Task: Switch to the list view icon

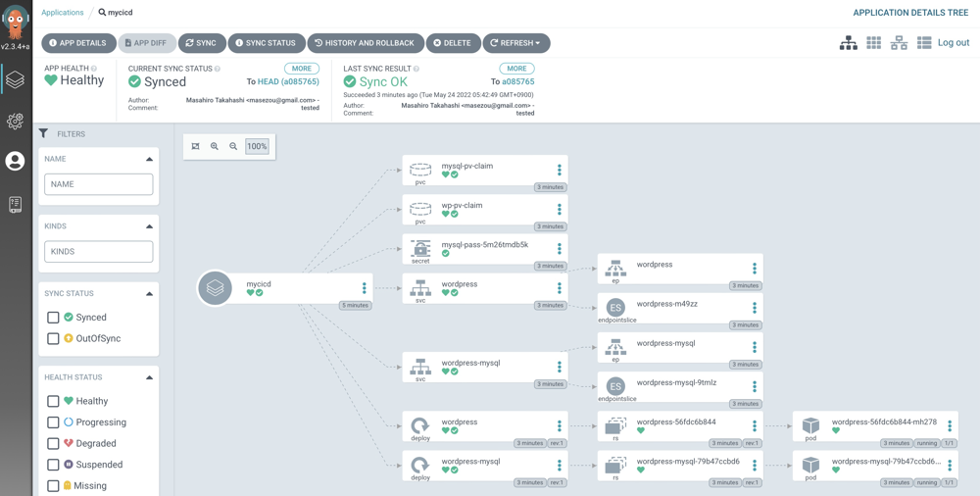Action: pos(924,43)
